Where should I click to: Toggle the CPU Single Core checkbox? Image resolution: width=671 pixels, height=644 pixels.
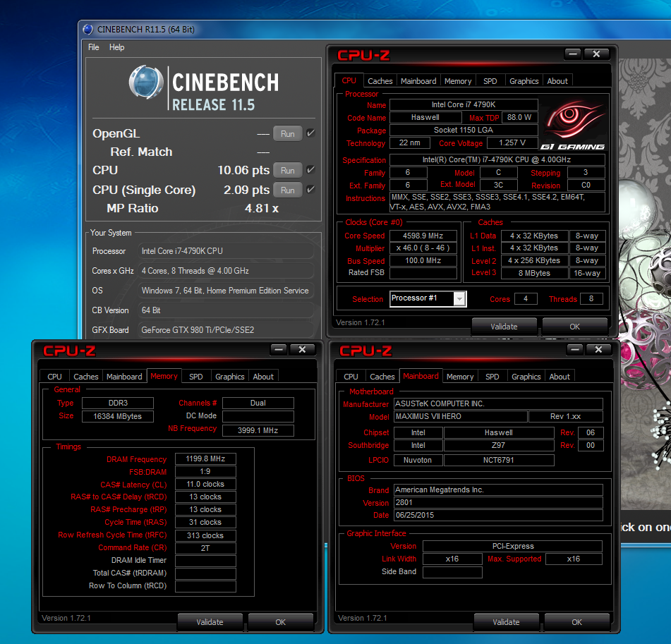pyautogui.click(x=310, y=189)
